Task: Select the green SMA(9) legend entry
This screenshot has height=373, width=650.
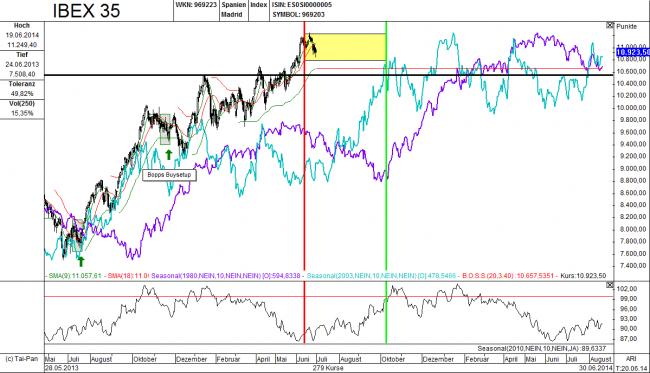Action: tap(75, 276)
